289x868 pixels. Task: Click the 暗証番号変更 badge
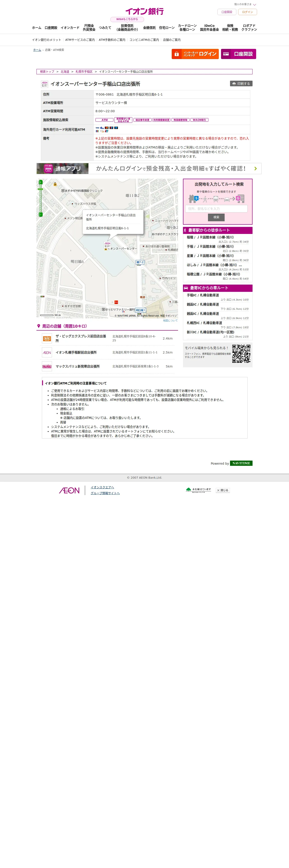tap(142, 120)
